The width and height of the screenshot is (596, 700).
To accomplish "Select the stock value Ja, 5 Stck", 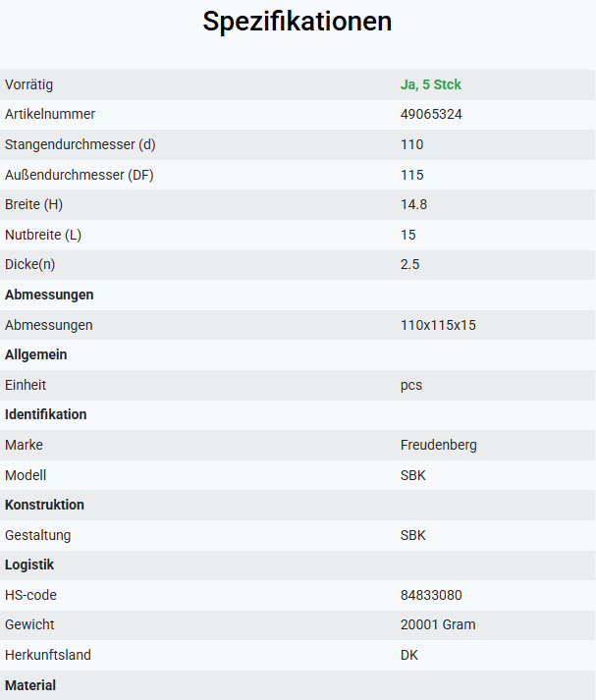I will point(431,84).
